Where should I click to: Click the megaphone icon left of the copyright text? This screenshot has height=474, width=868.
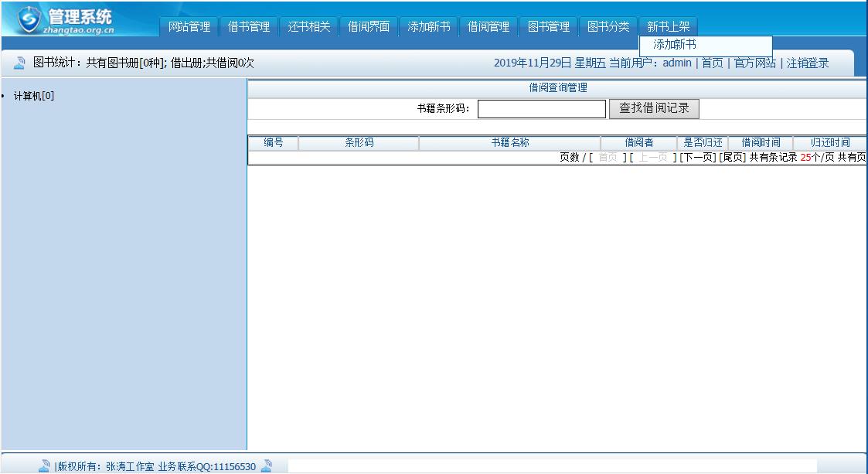[45, 466]
